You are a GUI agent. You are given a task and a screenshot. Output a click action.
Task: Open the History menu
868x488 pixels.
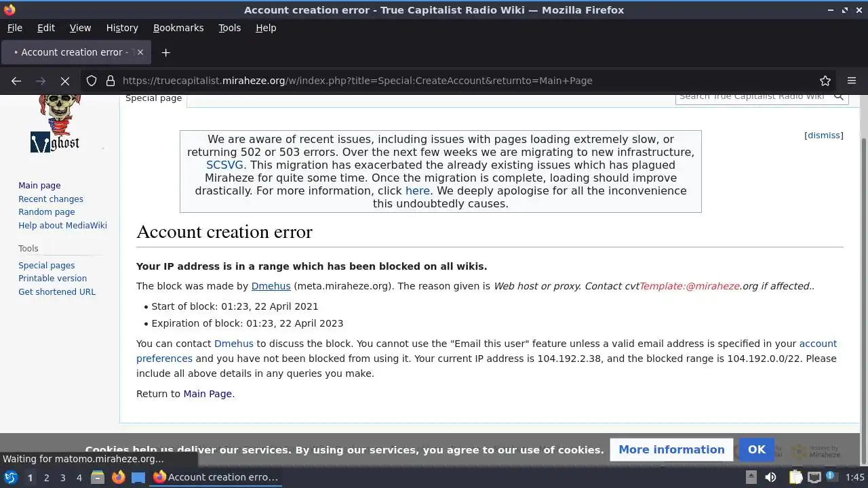(122, 28)
